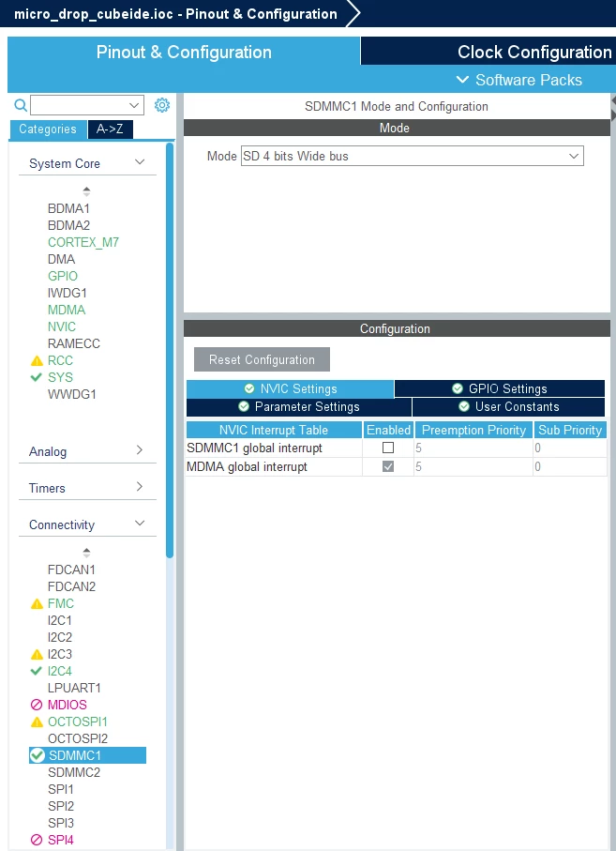Select BDMA2 in System Core
Screen dimensions: 616x851
(68, 225)
